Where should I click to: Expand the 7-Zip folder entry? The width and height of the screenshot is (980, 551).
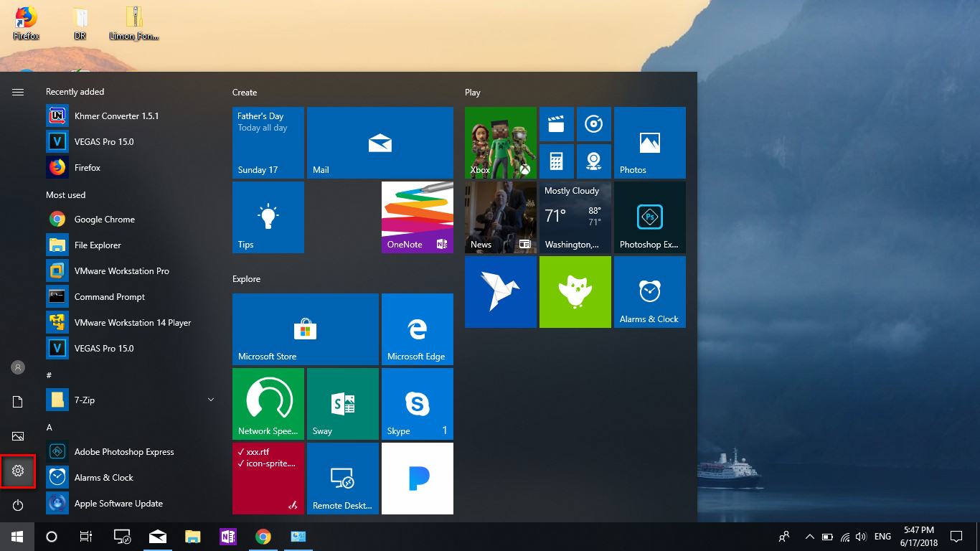click(x=210, y=400)
